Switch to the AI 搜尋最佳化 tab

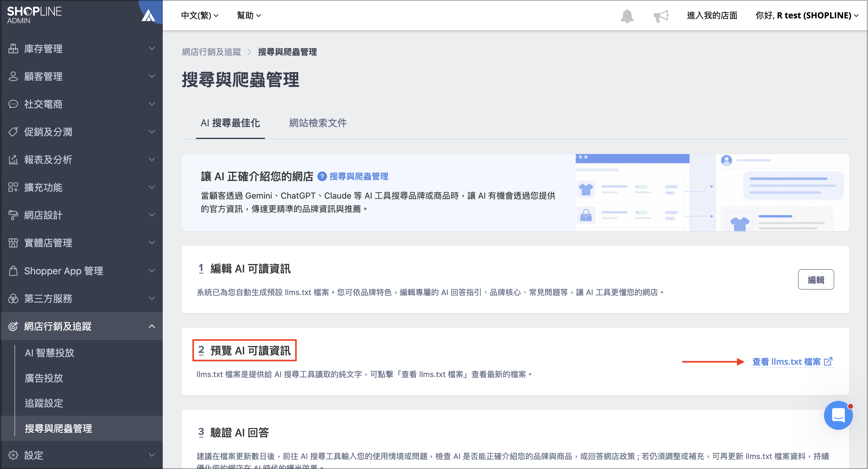coord(230,123)
